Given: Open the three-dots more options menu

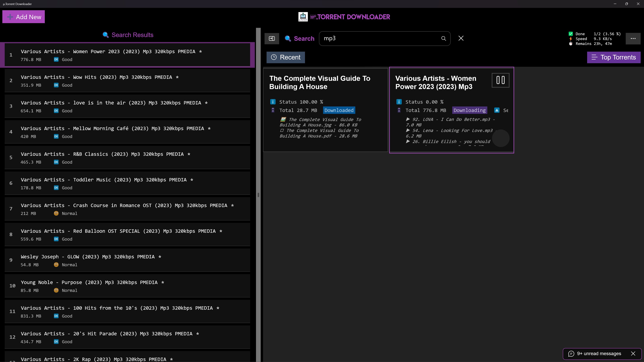Looking at the screenshot, I should coord(633,38).
